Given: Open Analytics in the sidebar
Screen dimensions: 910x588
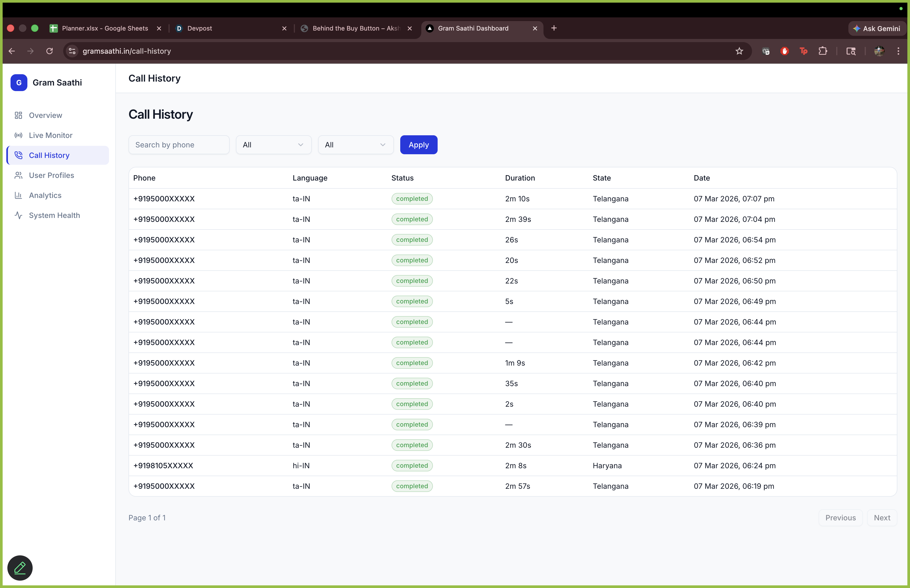Looking at the screenshot, I should pyautogui.click(x=45, y=195).
